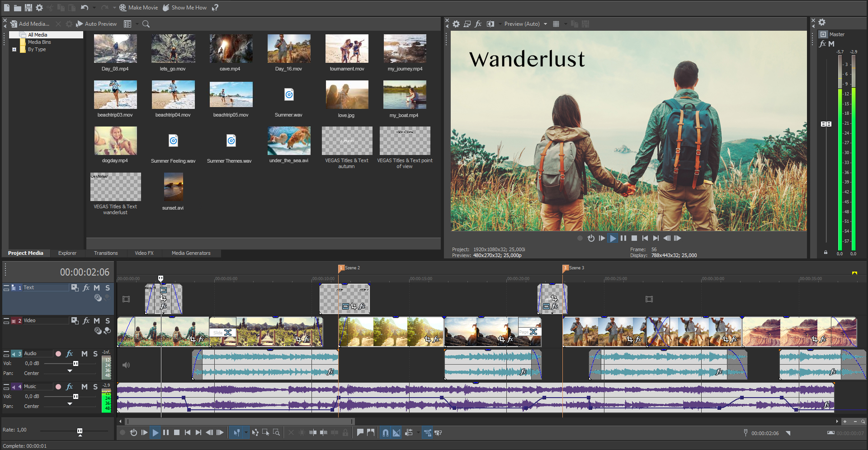This screenshot has height=450, width=868.
Task: Open Video FX from the preview toolbar
Action: [x=478, y=24]
